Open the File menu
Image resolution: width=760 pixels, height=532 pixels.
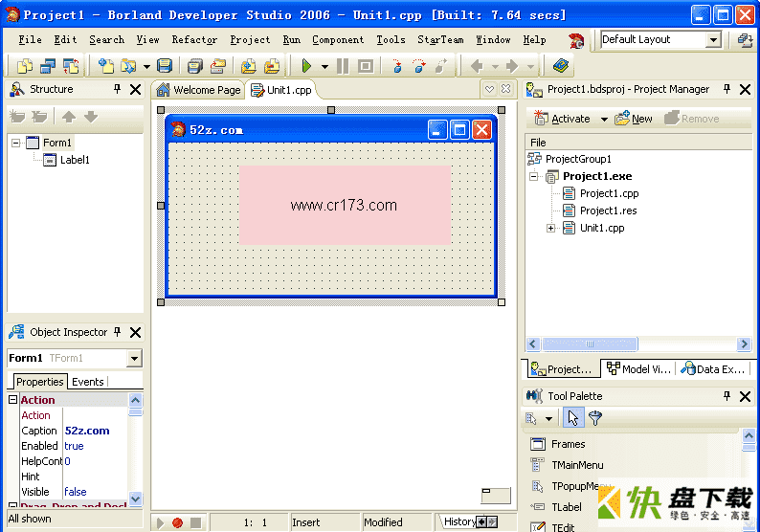30,40
